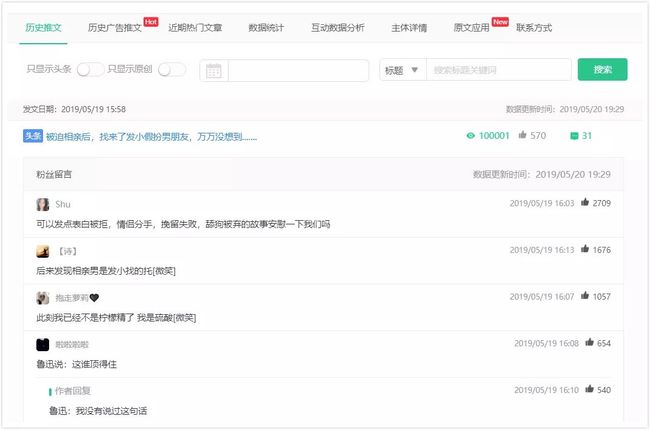Click the comment icon beside 31
Image resolution: width=650 pixels, height=430 pixels.
[574, 136]
